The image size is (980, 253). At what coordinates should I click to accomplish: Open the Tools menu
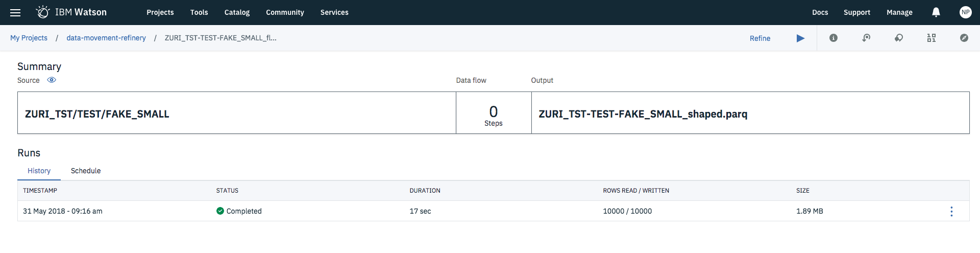(199, 12)
